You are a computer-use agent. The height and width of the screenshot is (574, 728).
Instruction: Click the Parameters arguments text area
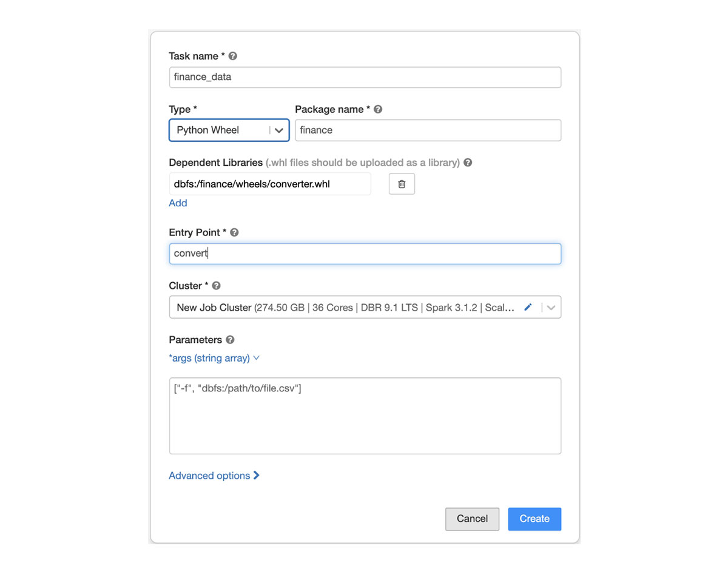[364, 416]
